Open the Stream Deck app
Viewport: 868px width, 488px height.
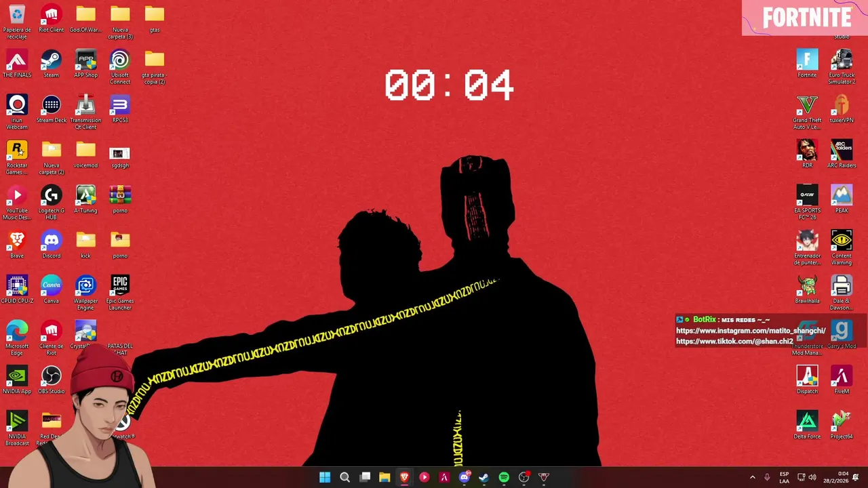(x=52, y=109)
